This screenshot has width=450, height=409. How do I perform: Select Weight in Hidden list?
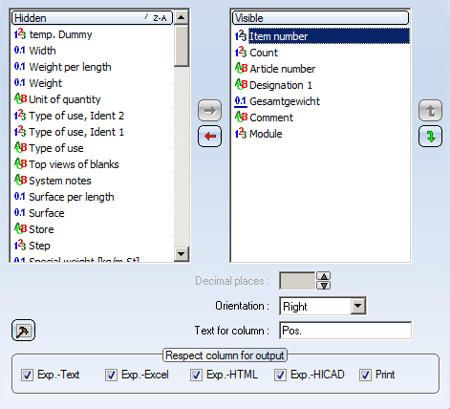point(45,83)
